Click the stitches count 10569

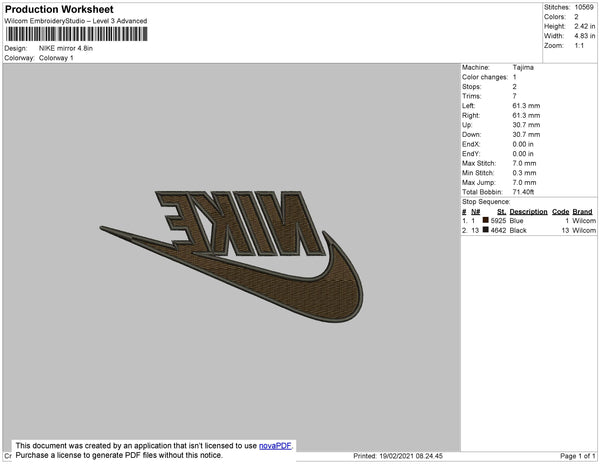[584, 7]
